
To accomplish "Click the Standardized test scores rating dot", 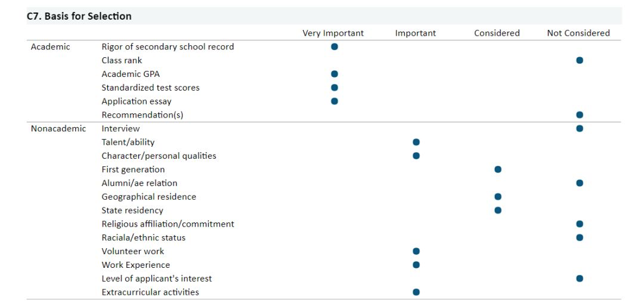I will coord(335,88).
